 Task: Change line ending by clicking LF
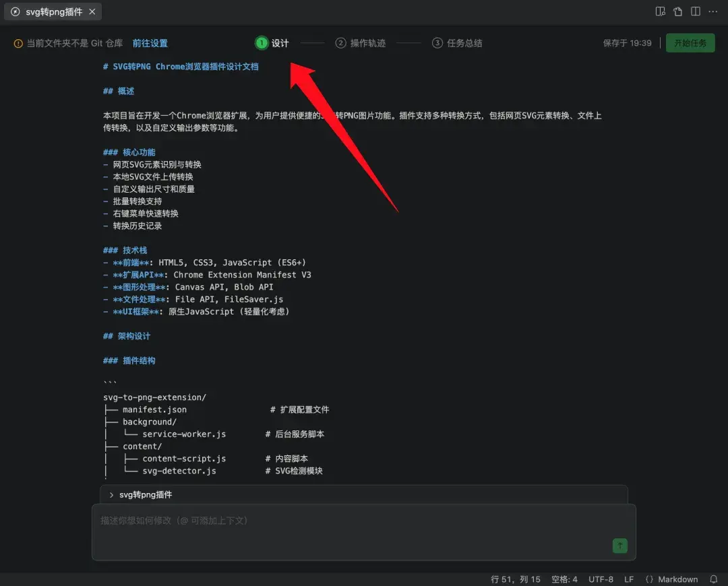(629, 579)
